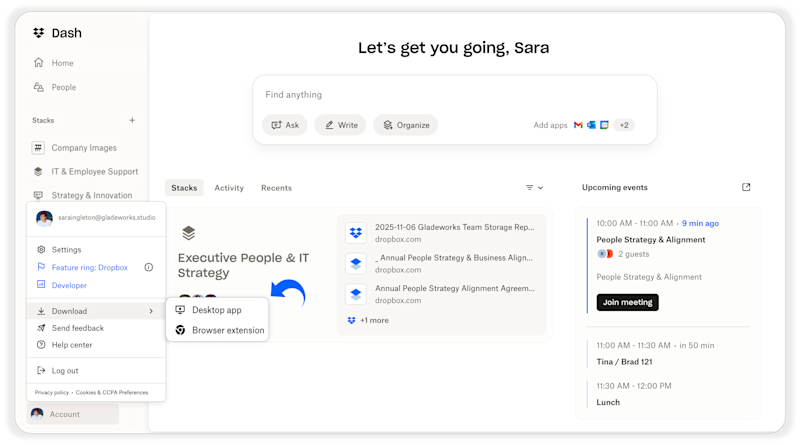
Task: Switch to the Stacks tab
Action: (184, 188)
